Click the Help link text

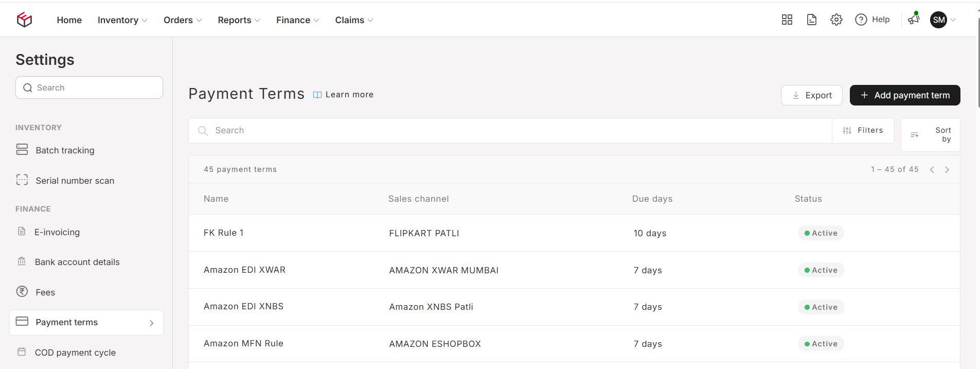pyautogui.click(x=881, y=20)
